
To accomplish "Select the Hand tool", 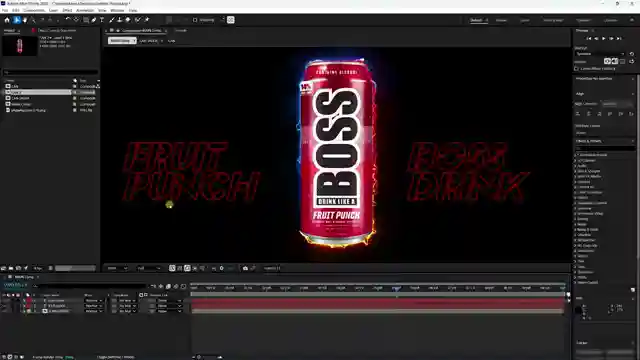I will (x=25, y=20).
